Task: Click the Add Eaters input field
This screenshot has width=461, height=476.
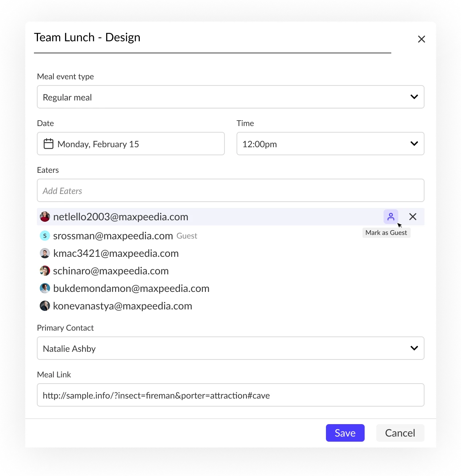Action: (231, 190)
